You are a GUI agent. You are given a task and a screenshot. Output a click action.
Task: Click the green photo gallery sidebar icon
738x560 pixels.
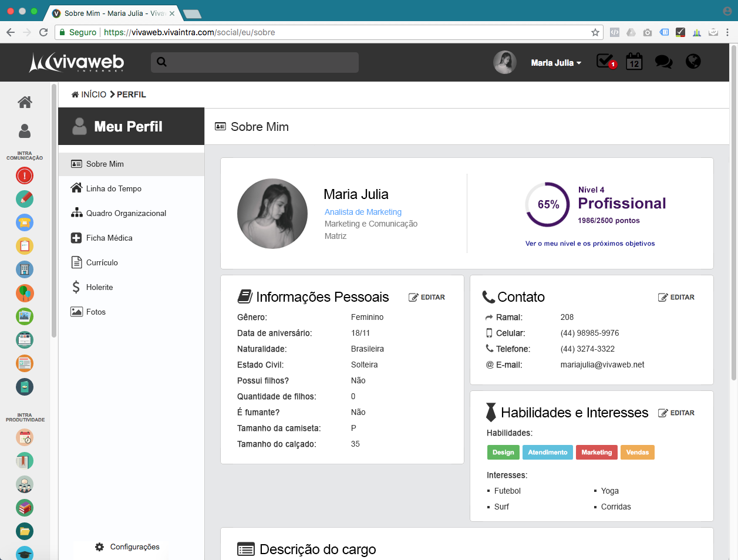pyautogui.click(x=25, y=316)
